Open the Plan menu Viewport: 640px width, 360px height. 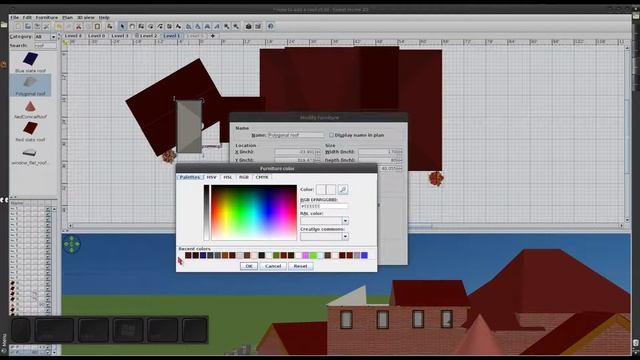tap(67, 18)
